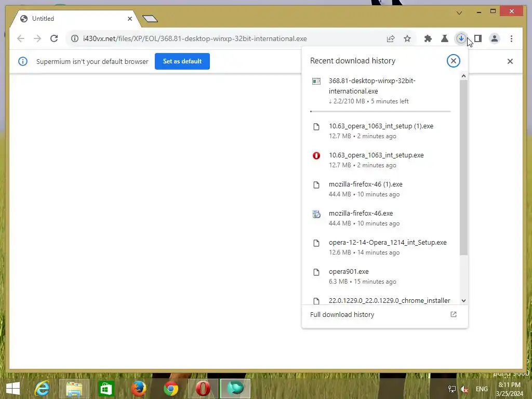Go back using the back arrow
Image resolution: width=532 pixels, height=399 pixels.
21,38
